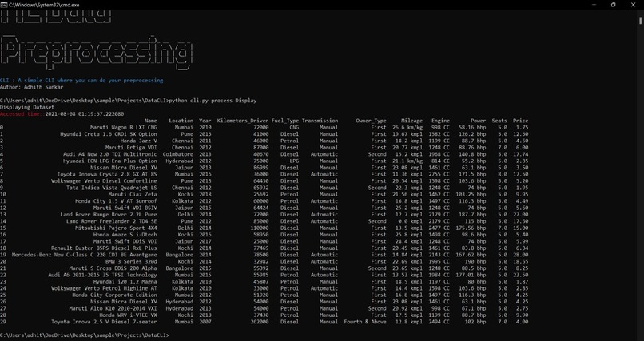644x341 pixels.
Task: Click the 'Name' column header
Action: click(151, 121)
